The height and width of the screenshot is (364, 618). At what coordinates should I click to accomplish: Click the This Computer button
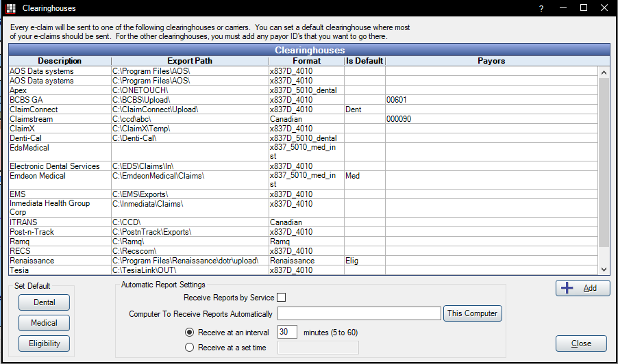473,313
